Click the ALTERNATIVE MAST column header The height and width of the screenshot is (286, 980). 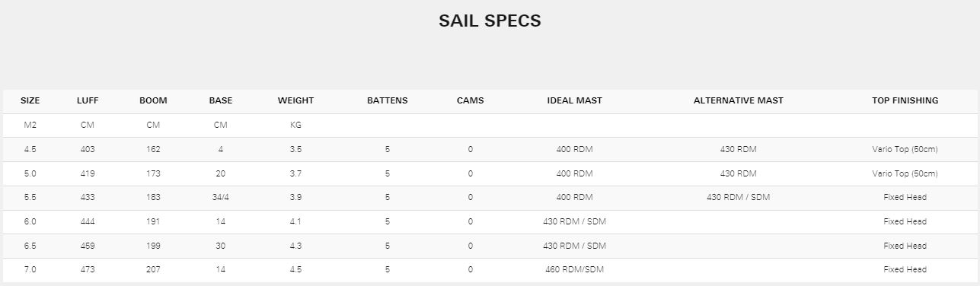click(x=739, y=100)
